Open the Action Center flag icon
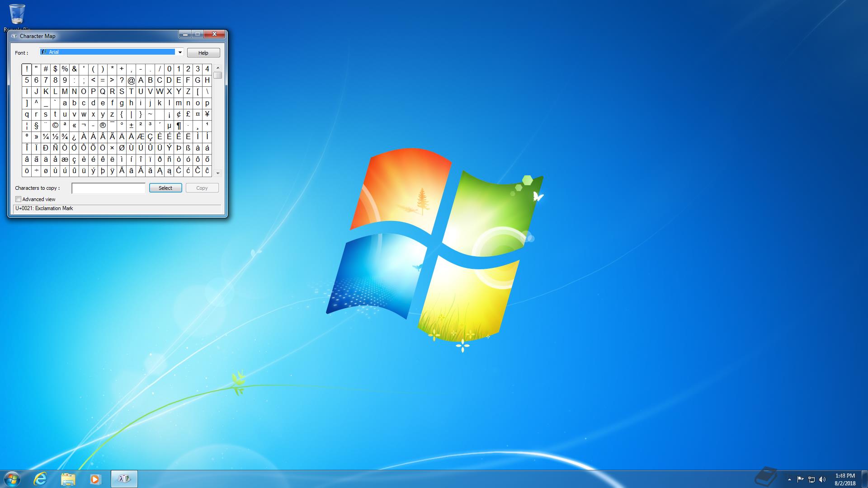The width and height of the screenshot is (868, 488). 800,479
